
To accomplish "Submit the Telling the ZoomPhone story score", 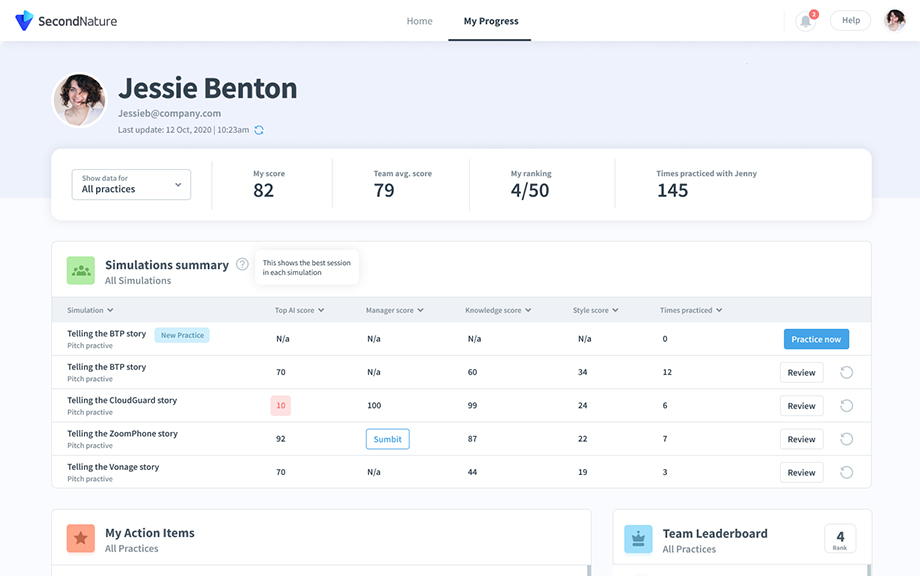I will [387, 438].
